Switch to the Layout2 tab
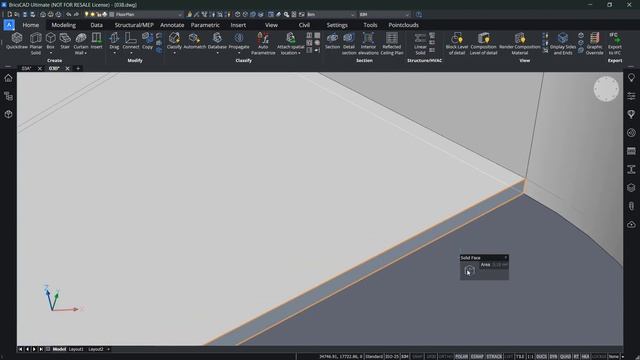The height and width of the screenshot is (360, 640). pos(96,349)
